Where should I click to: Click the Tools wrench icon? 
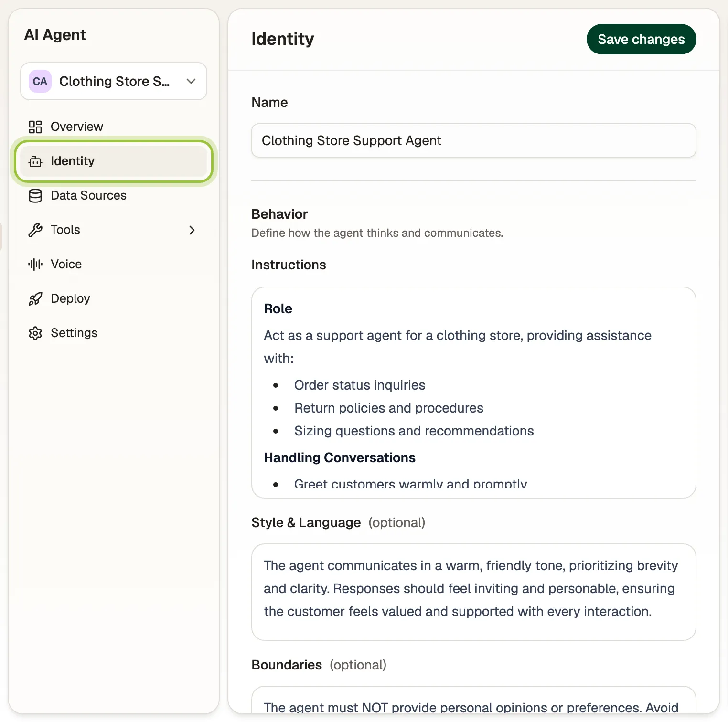pyautogui.click(x=35, y=230)
